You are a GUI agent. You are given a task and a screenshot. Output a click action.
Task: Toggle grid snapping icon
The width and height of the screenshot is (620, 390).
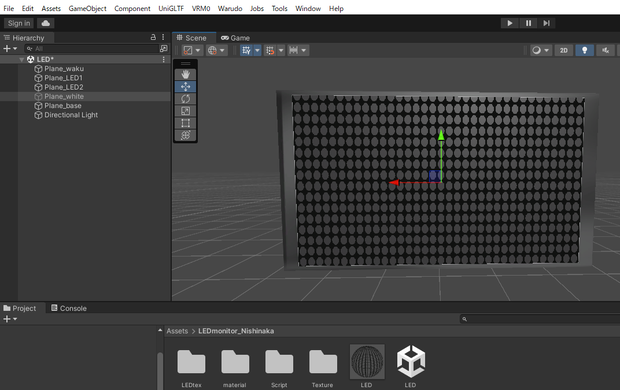270,50
